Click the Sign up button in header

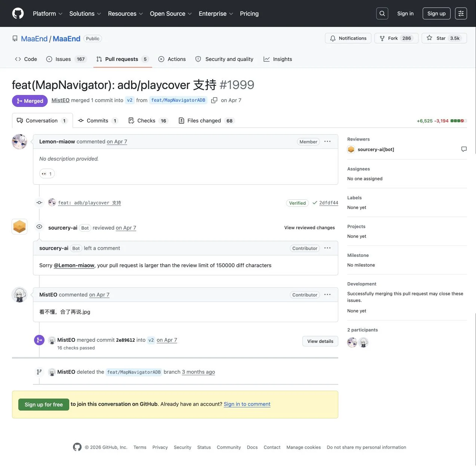[436, 13]
